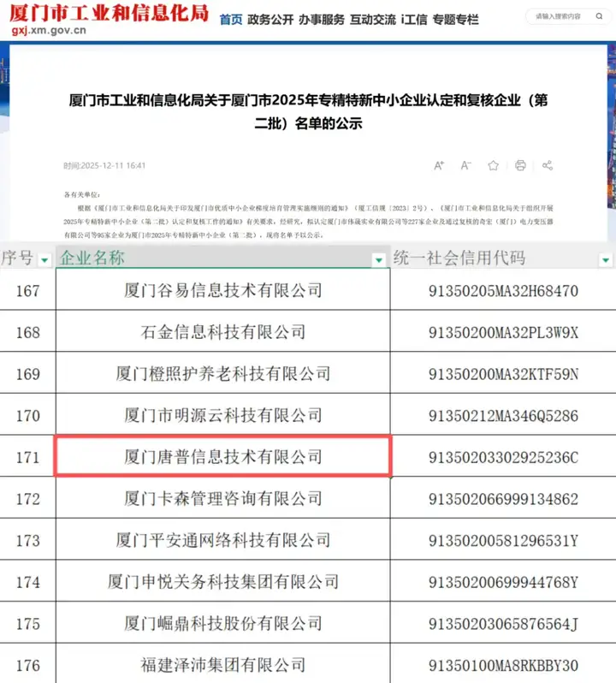616x683 pixels.
Task: Select cell 石金信息科技有限公司
Action: (223, 331)
